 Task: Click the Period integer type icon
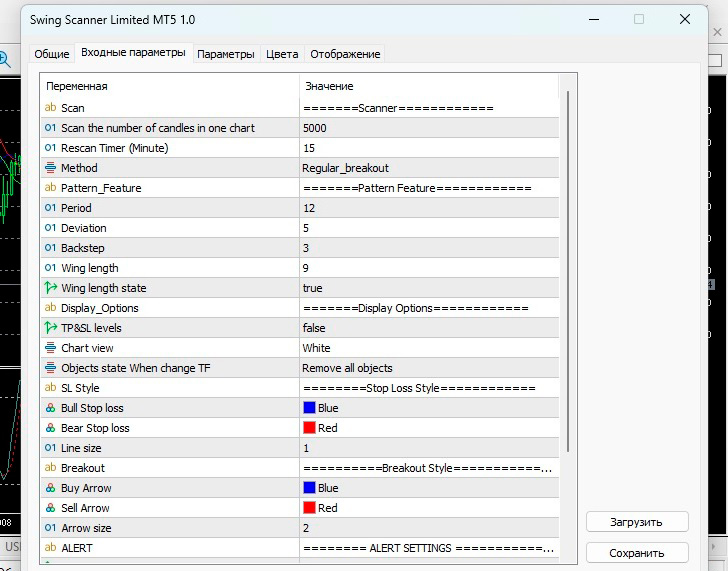(x=51, y=208)
